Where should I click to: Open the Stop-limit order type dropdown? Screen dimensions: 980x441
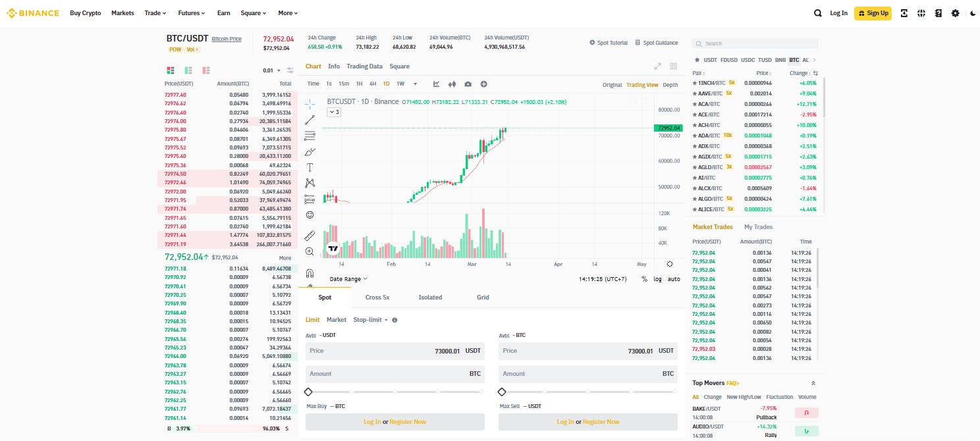[x=371, y=320]
